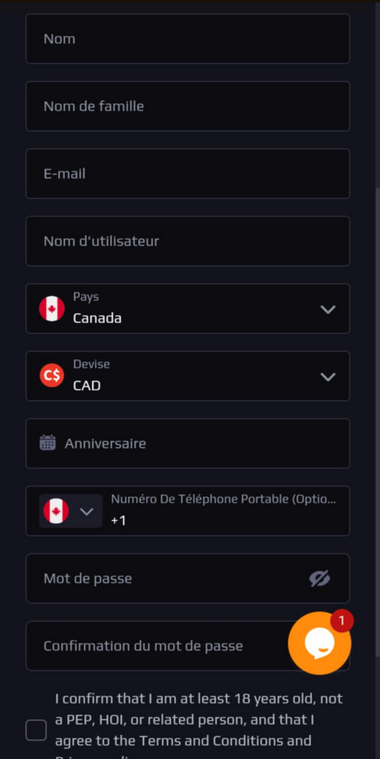This screenshot has width=380, height=759.
Task: Focus the Nom input field
Action: [x=188, y=39]
